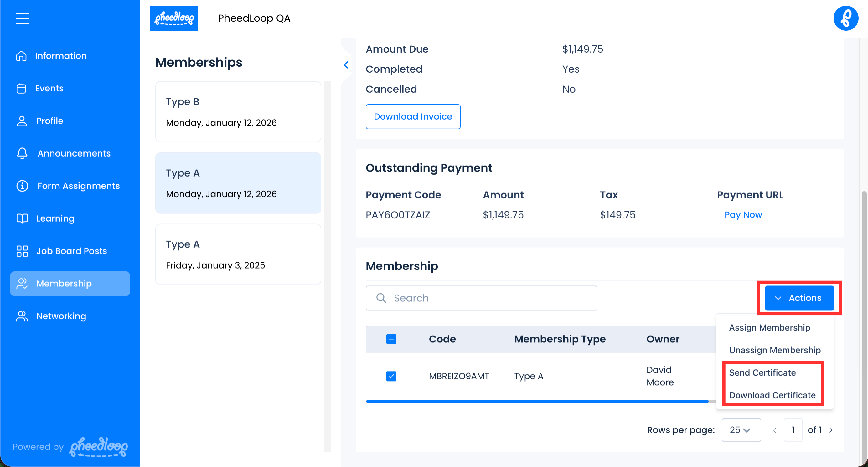Image resolution: width=868 pixels, height=467 pixels.
Task: Collapse the Memberships panel with chevron
Action: click(x=346, y=65)
